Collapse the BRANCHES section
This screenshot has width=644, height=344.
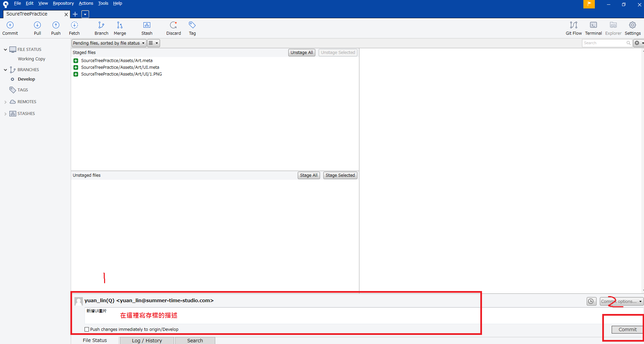[5, 70]
